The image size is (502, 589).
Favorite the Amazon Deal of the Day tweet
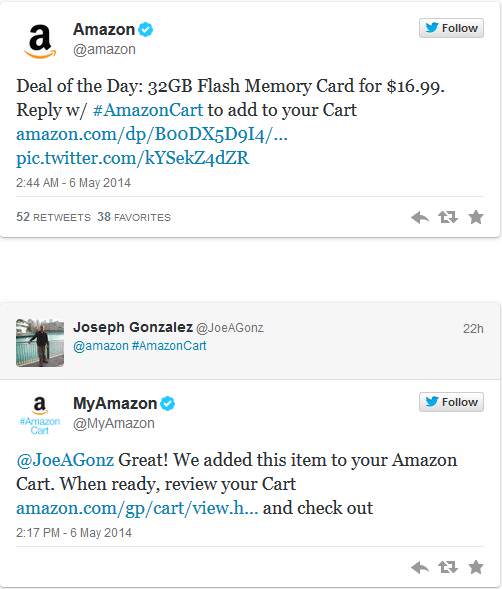coord(476,217)
